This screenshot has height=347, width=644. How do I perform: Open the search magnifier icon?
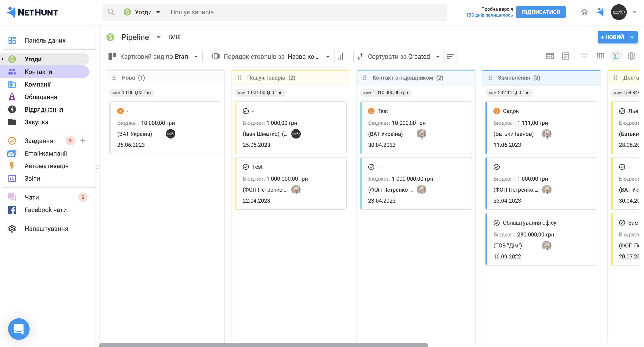tap(111, 12)
